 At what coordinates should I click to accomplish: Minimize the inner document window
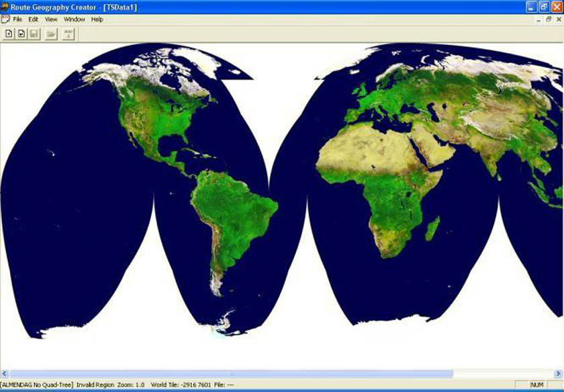pyautogui.click(x=538, y=19)
